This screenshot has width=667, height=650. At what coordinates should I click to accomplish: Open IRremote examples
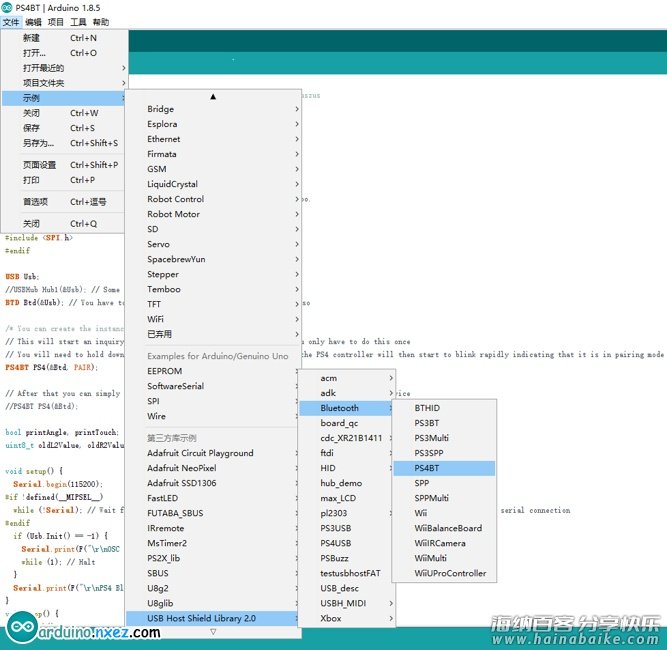pos(213,528)
